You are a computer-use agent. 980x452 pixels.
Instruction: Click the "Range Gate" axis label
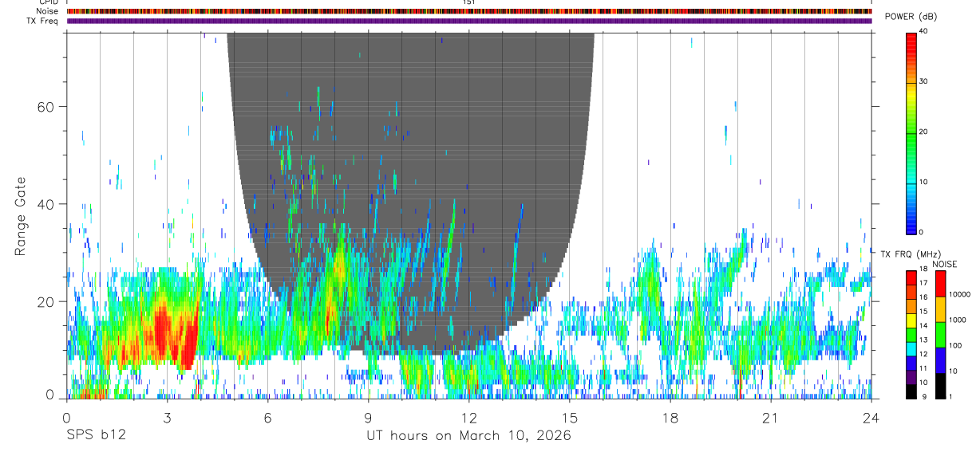22,216
